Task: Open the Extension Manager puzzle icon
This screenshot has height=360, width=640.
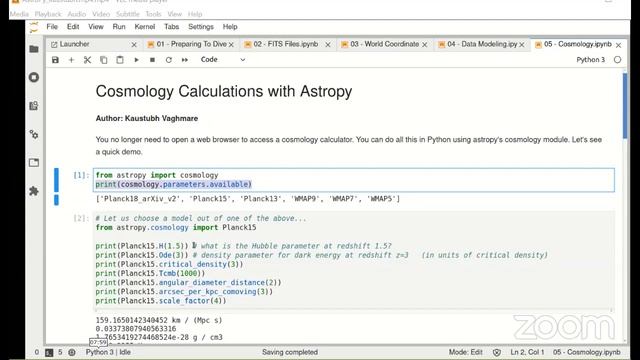Action: 34,191
